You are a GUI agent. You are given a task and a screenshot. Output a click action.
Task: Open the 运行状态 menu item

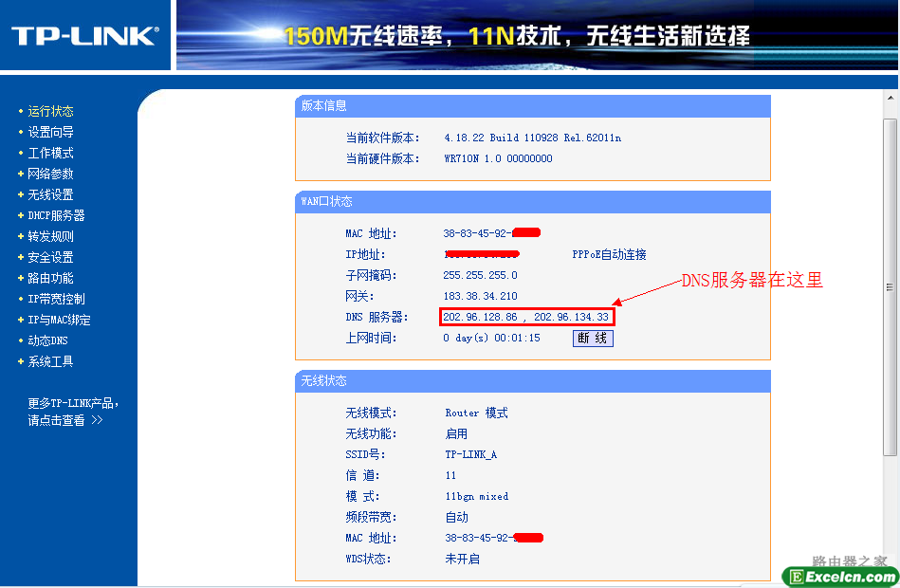50,111
